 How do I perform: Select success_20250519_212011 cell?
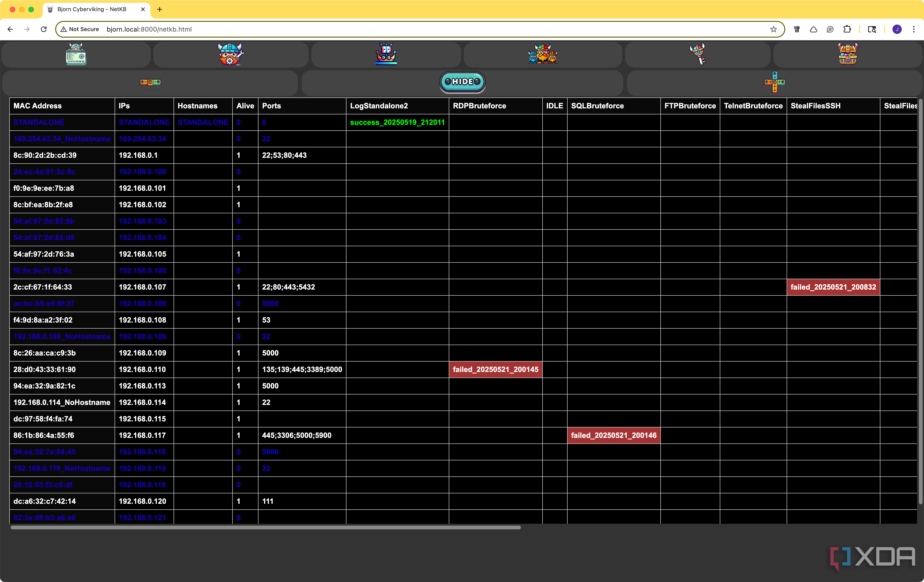pos(397,122)
